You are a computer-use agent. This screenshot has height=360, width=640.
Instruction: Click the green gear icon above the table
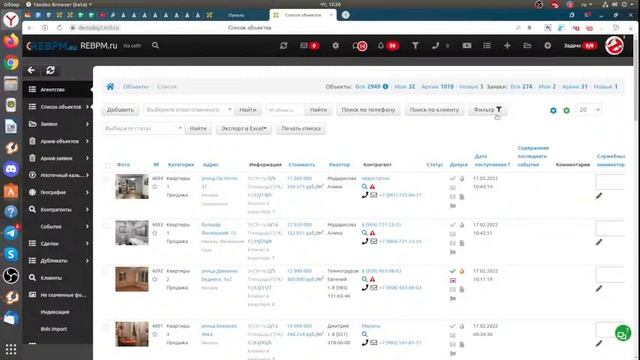tap(567, 110)
